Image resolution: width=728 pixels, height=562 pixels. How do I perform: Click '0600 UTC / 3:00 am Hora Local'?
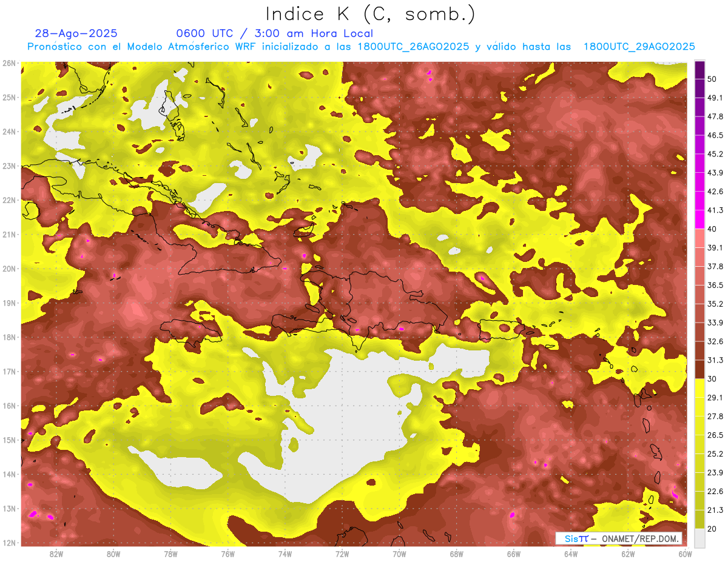click(x=274, y=33)
